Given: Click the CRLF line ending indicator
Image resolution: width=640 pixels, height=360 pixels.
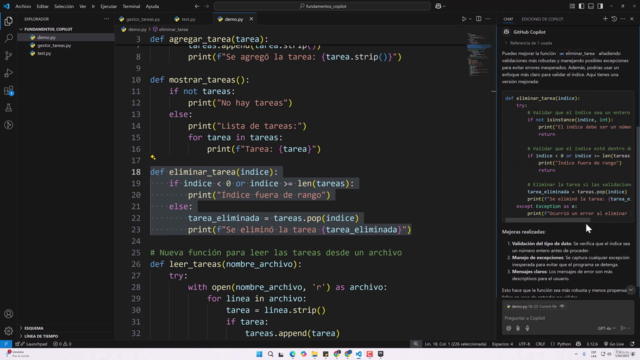Looking at the screenshot, I should click(x=540, y=344).
